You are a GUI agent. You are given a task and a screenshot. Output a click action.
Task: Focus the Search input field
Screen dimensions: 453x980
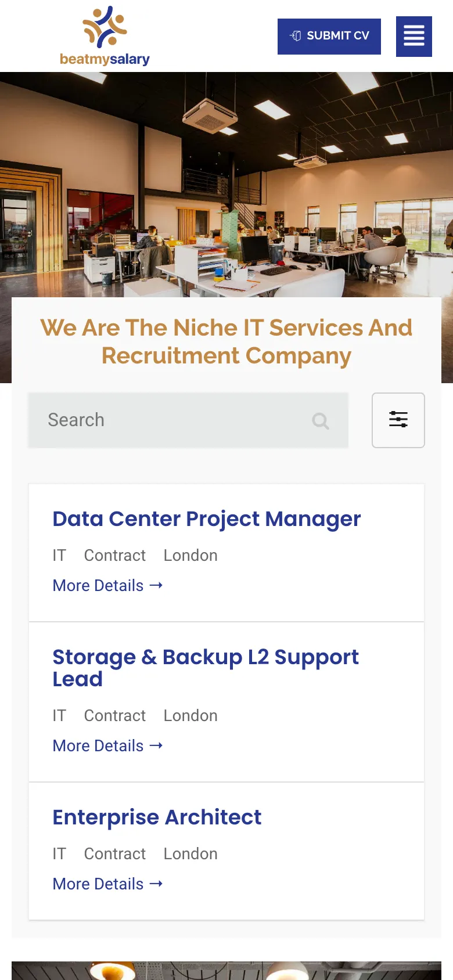(x=174, y=420)
